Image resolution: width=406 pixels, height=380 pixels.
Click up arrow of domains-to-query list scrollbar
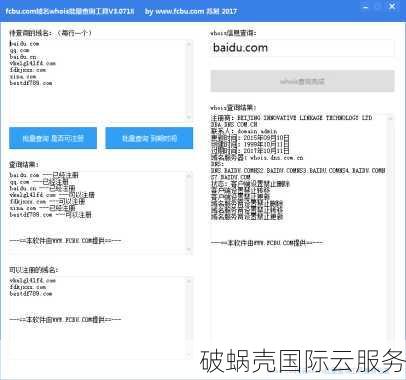coord(189,44)
